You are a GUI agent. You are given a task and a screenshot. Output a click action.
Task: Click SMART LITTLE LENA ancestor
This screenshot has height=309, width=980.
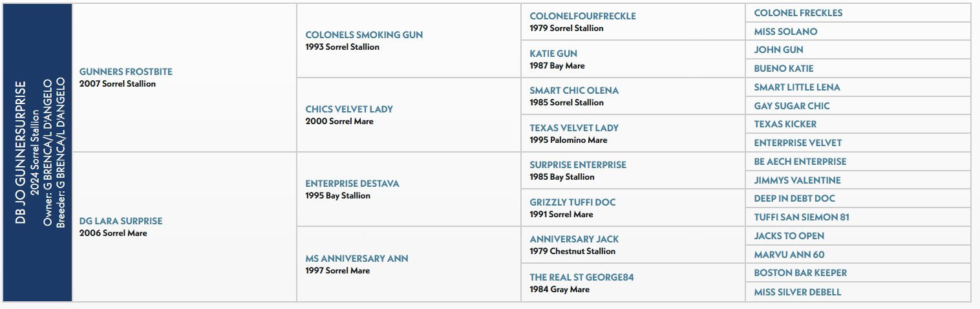pyautogui.click(x=797, y=87)
